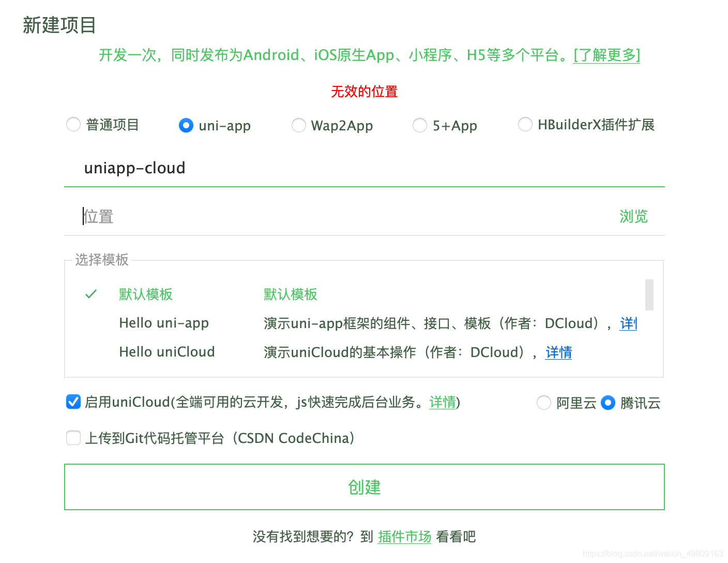Choose the 5+App project type

pos(420,125)
